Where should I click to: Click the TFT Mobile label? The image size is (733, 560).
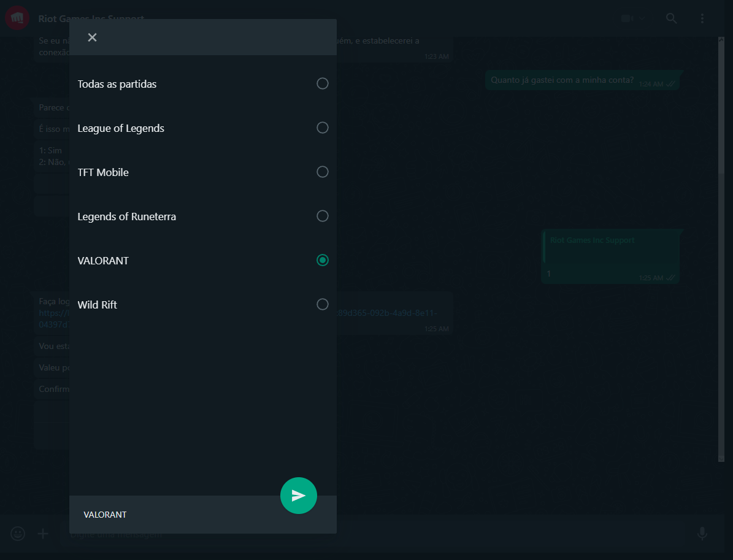[103, 172]
